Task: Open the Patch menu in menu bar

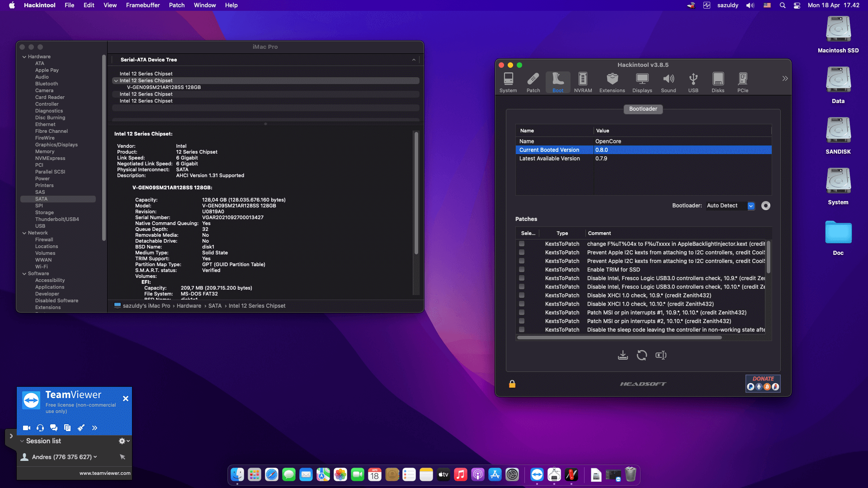Action: coord(177,5)
